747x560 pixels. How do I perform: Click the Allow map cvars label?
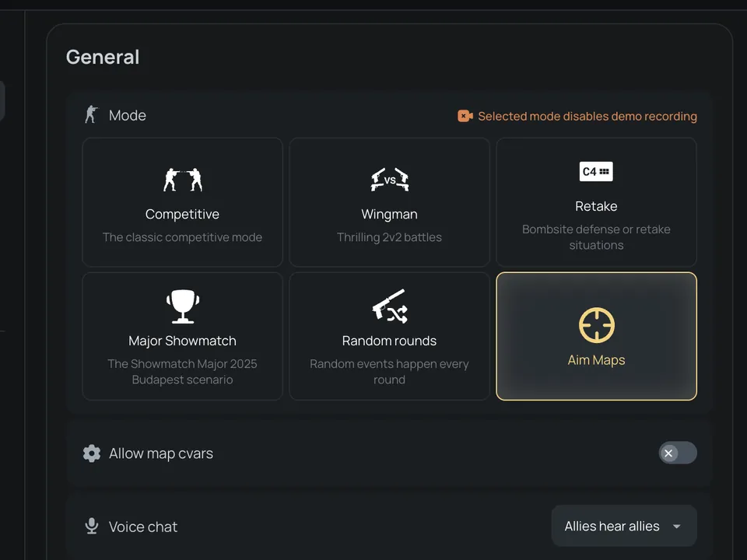pyautogui.click(x=161, y=453)
